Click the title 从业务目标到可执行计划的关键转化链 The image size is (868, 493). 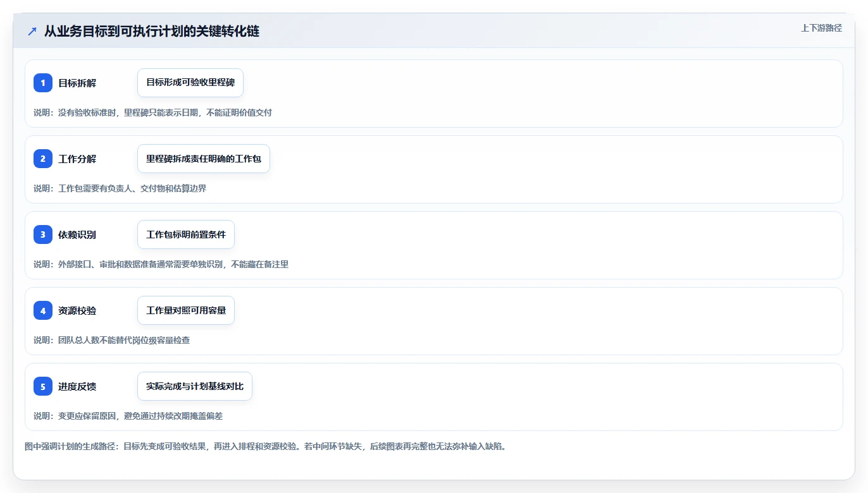click(152, 32)
